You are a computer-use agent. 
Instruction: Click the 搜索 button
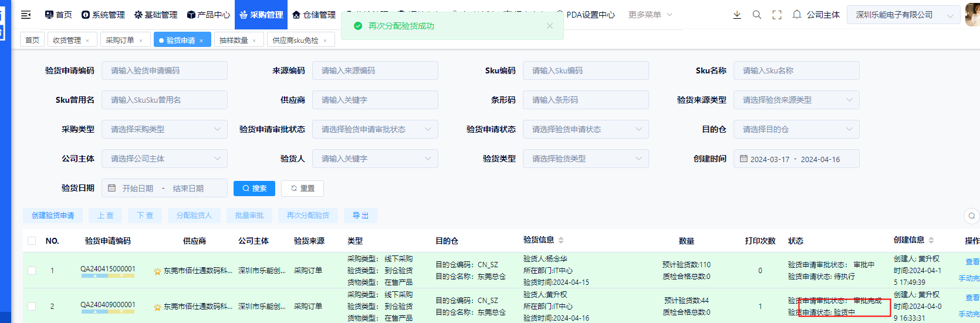tap(254, 188)
